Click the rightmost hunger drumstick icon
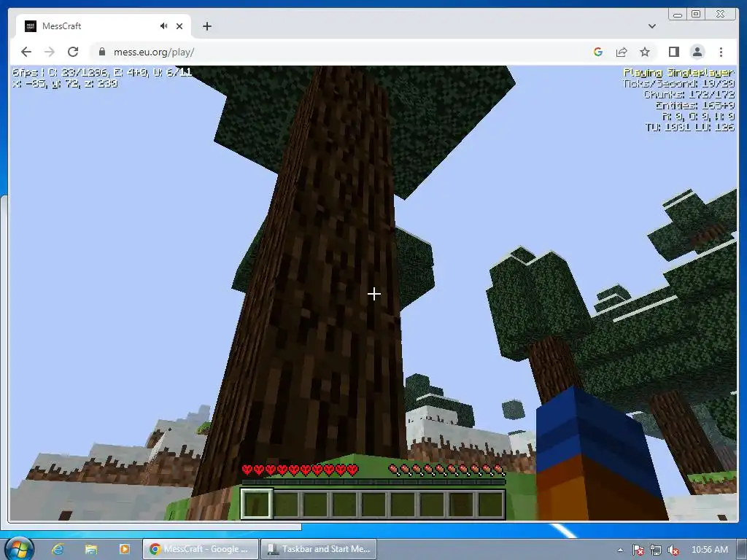The image size is (747, 560). (x=499, y=470)
